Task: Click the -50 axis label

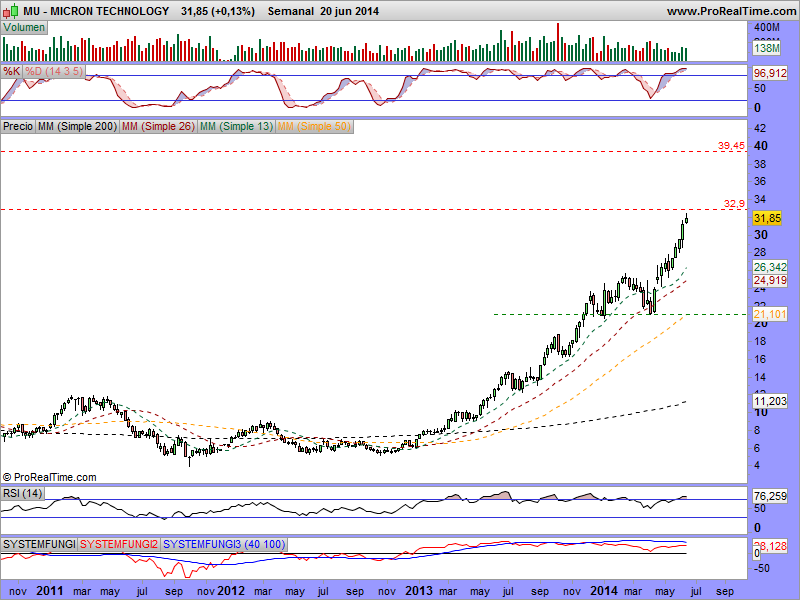Action: pos(761,568)
